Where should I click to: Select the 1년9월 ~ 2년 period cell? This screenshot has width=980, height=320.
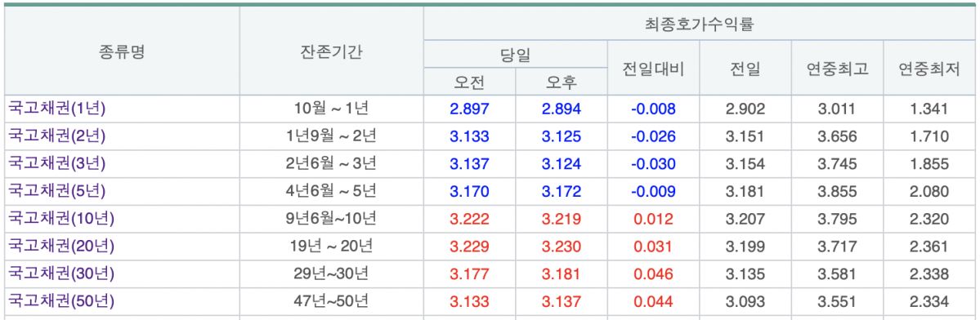[x=331, y=136]
